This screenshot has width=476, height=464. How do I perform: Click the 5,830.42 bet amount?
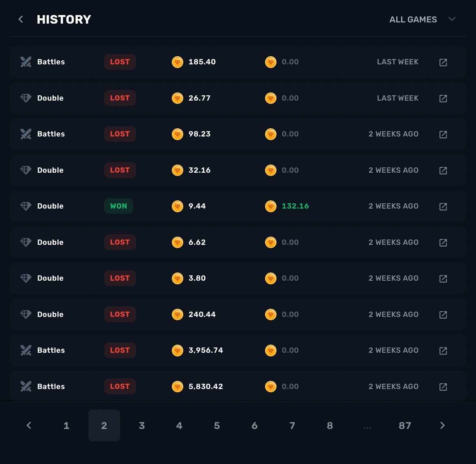pos(206,387)
